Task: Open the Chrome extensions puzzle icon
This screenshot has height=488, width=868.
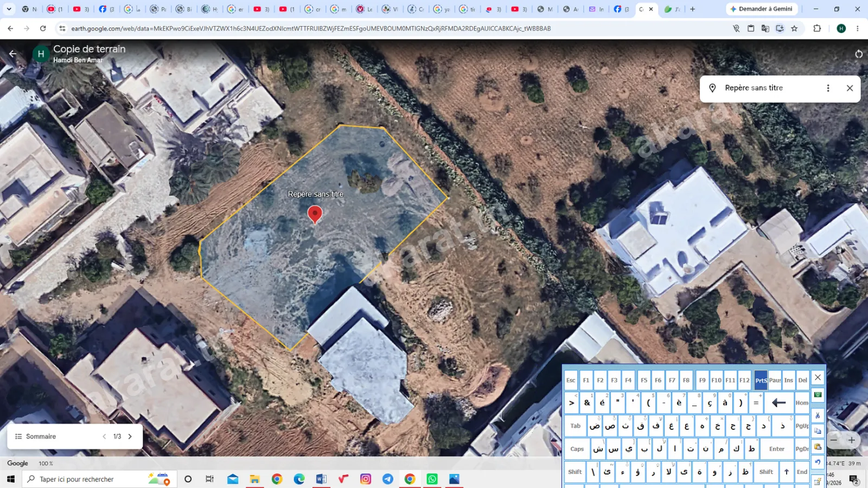Action: pos(817,29)
